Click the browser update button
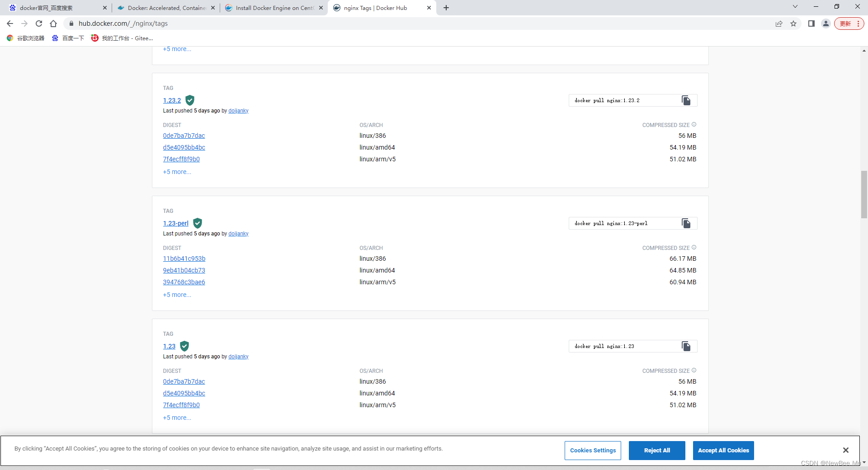Image resolution: width=868 pixels, height=470 pixels. tap(849, 23)
